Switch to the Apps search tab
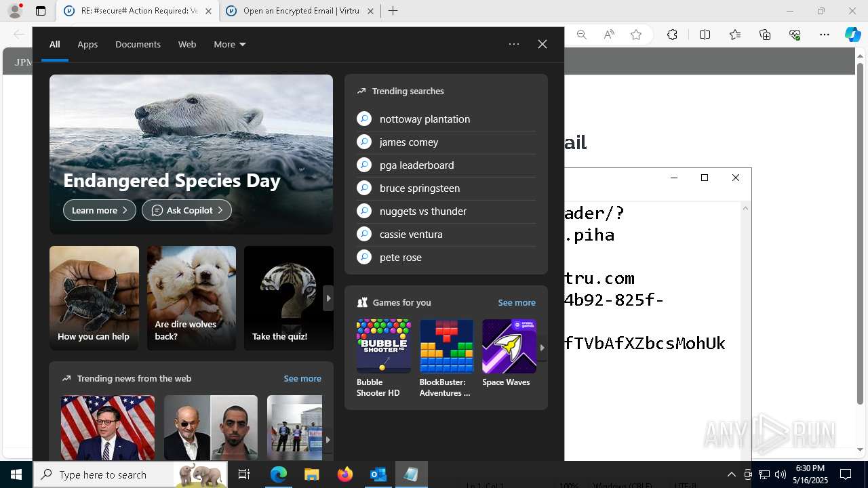The width and height of the screenshot is (868, 488). click(87, 44)
